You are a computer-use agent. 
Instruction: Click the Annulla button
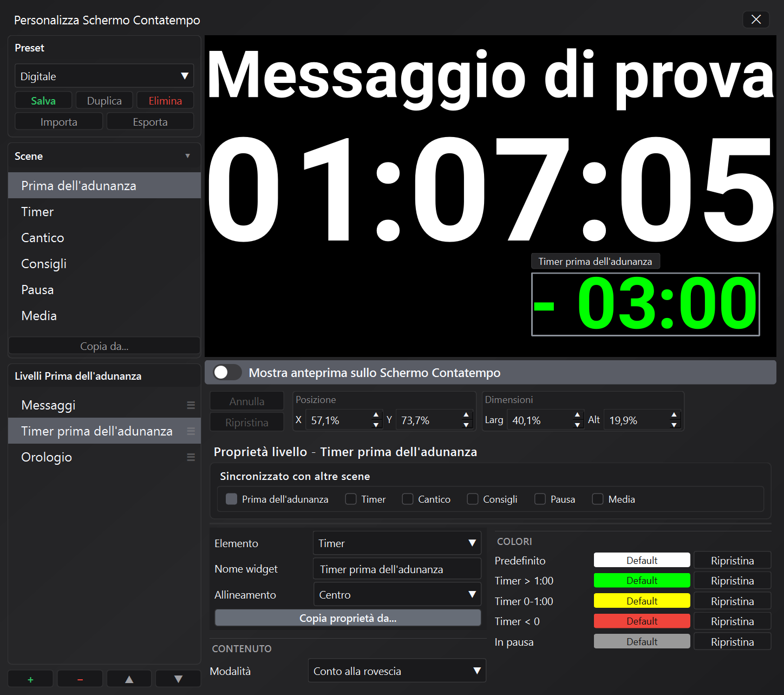click(247, 401)
